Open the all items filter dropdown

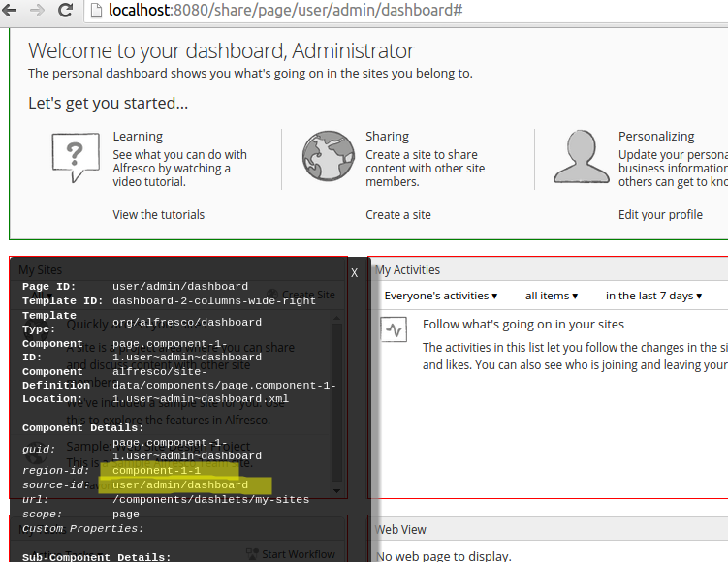[552, 296]
